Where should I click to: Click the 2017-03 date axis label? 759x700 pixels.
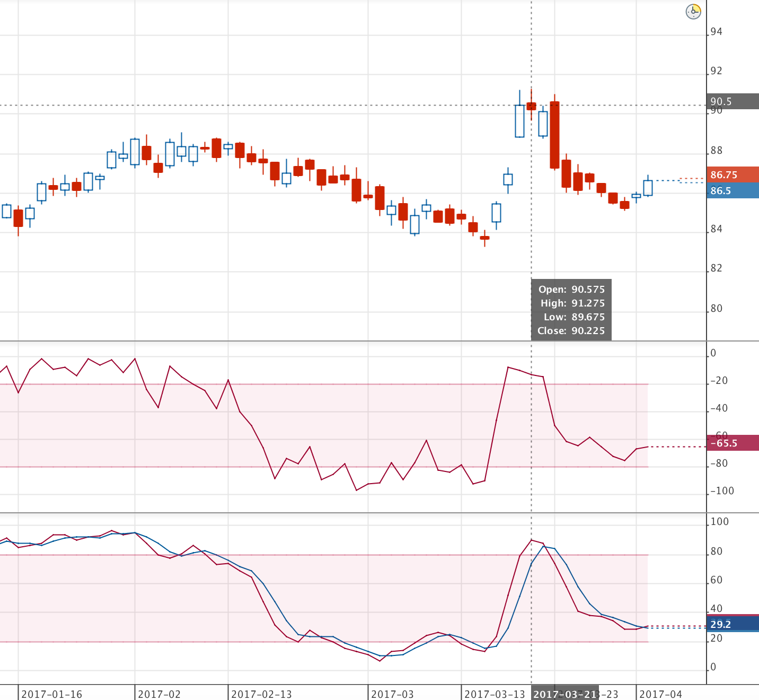(392, 694)
